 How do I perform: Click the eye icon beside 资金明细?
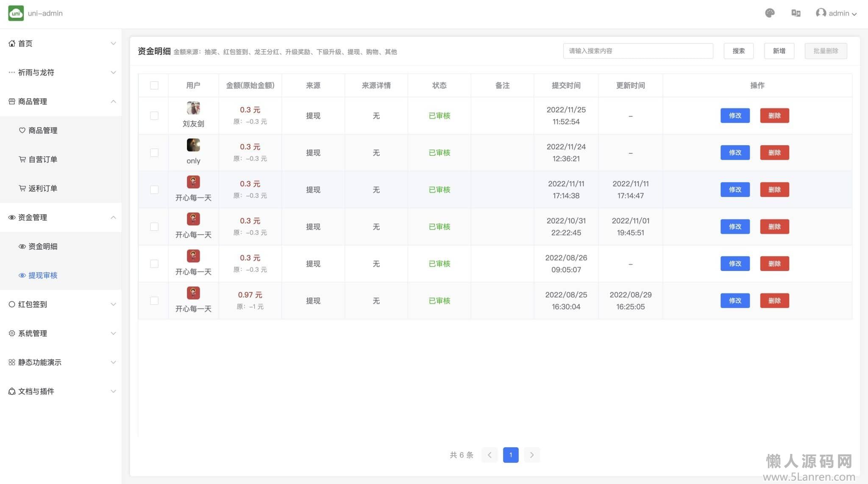pyautogui.click(x=22, y=246)
